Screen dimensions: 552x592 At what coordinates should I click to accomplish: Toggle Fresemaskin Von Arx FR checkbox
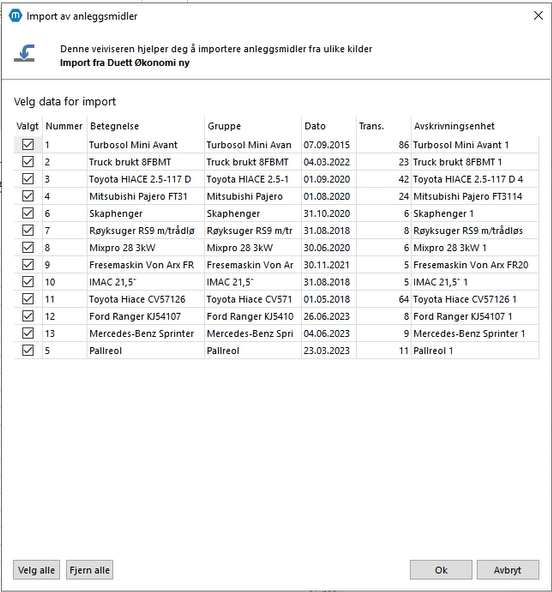click(x=28, y=265)
